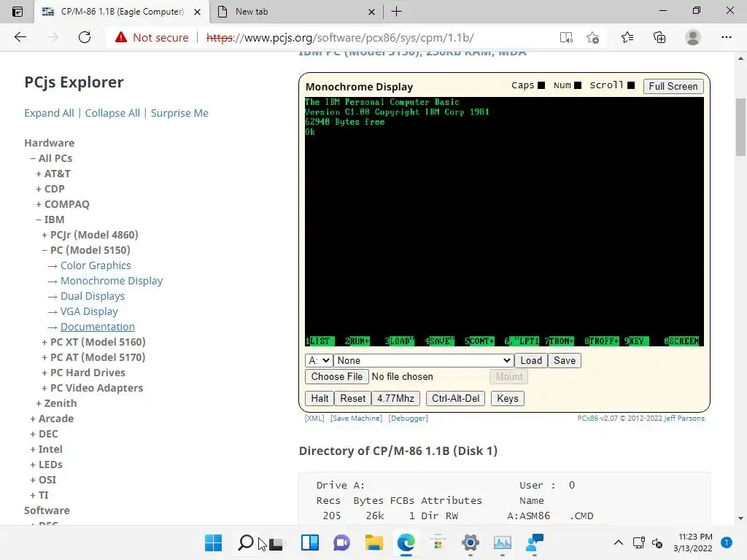Expand the COMPAQ tree node

[x=63, y=204]
